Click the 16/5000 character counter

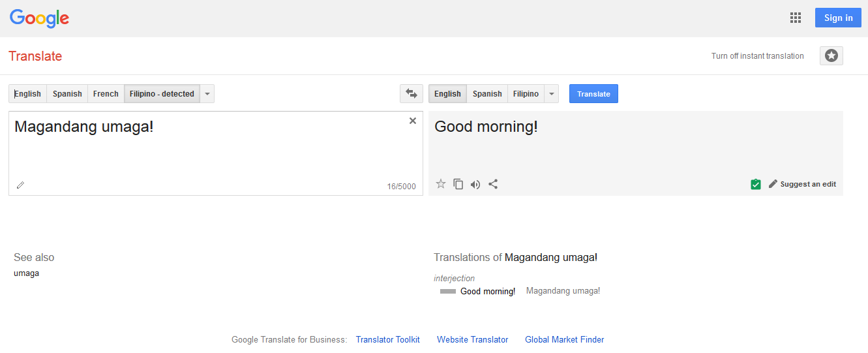pos(401,187)
